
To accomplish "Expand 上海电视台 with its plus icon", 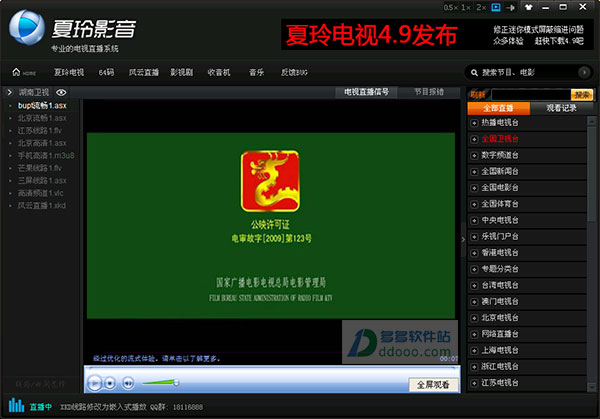I will [474, 351].
